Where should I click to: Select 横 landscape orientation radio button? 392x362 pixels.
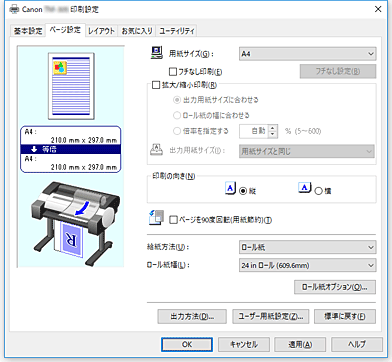(318, 191)
